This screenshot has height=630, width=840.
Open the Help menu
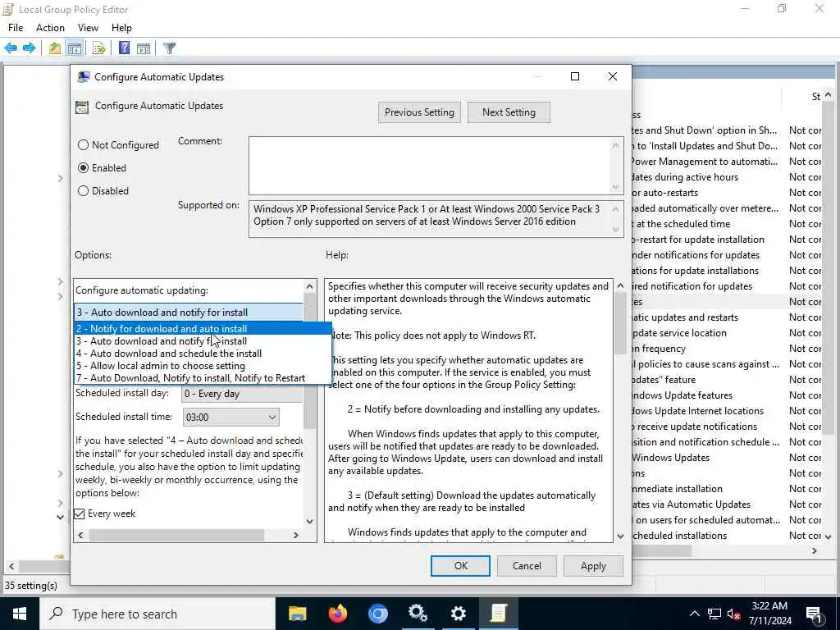tap(121, 28)
